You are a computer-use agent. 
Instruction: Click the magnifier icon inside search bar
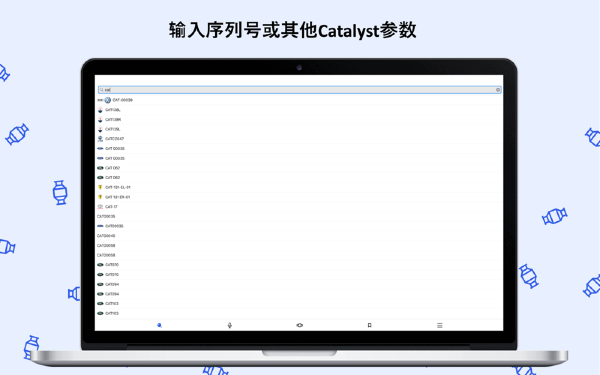[102, 90]
